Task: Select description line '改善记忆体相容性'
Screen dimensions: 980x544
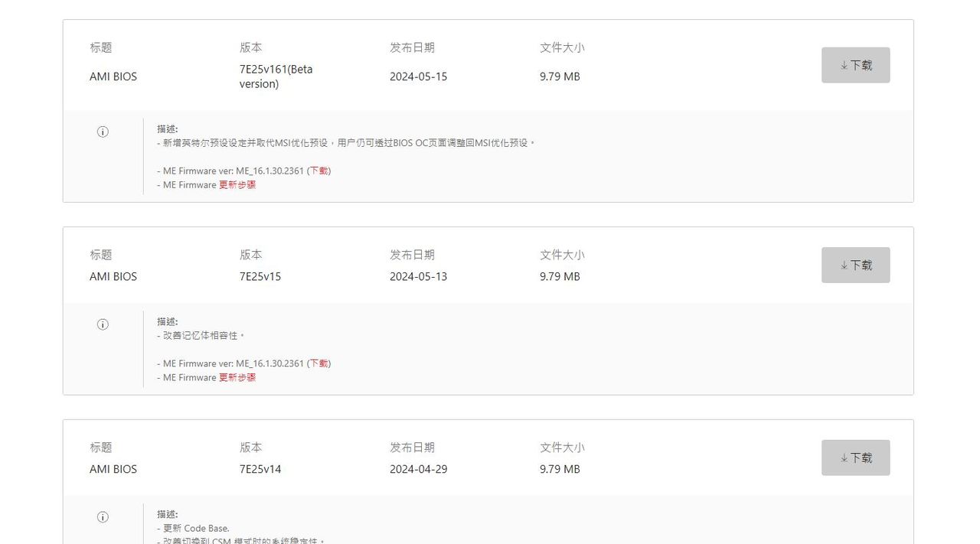Action: [x=201, y=336]
